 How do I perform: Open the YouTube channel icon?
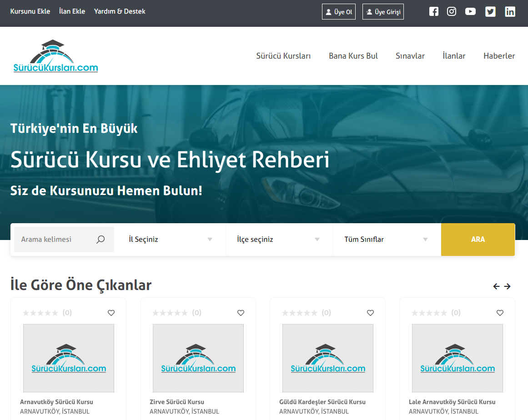click(x=470, y=11)
